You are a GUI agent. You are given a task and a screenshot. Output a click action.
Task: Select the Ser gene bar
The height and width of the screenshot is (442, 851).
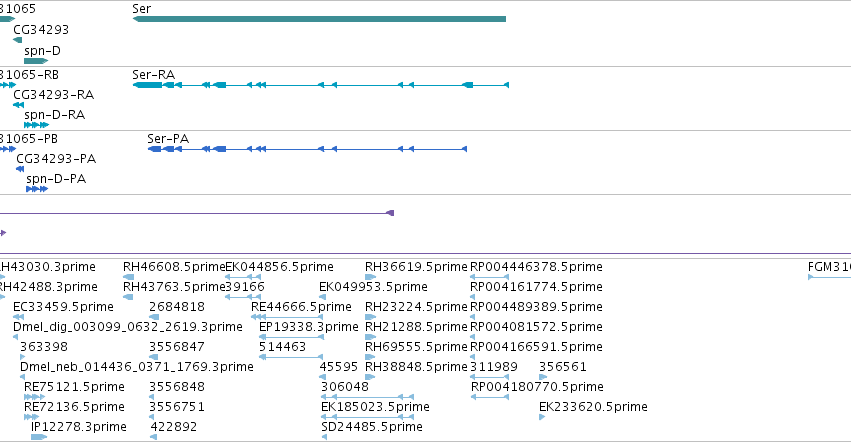[319, 19]
